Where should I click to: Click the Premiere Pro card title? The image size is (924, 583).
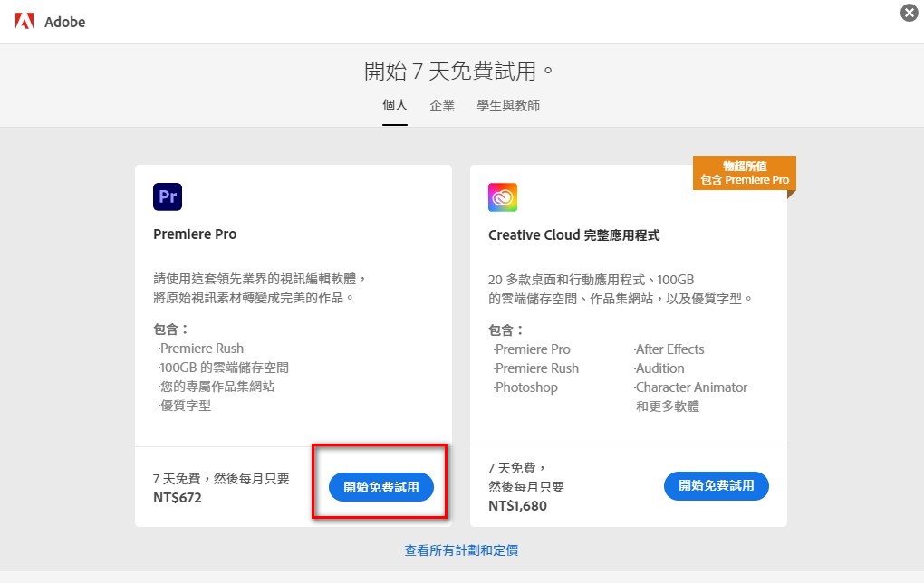195,234
